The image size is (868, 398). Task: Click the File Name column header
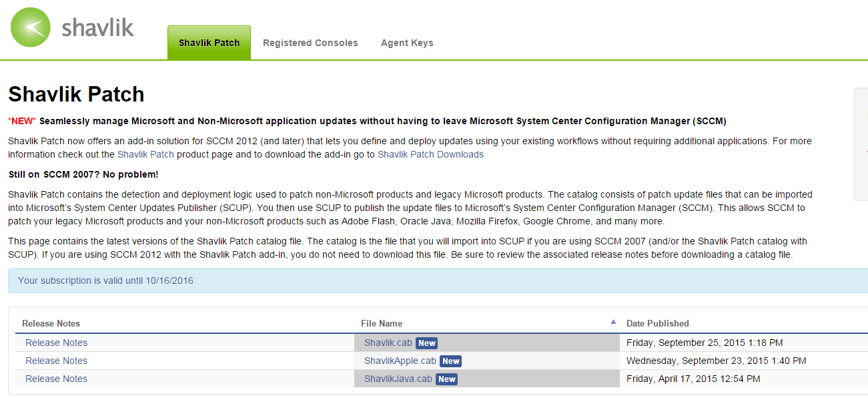(382, 323)
